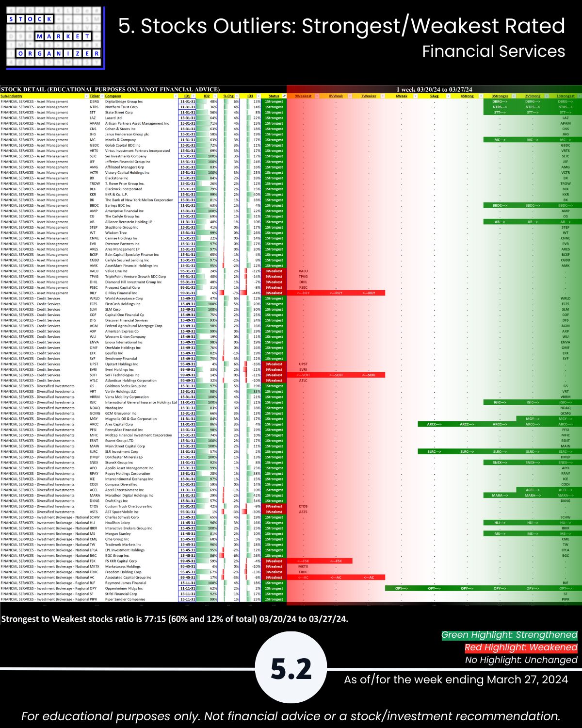Open the 3Stronger column filter arrow
The width and height of the screenshot is (582, 728).
[514, 96]
